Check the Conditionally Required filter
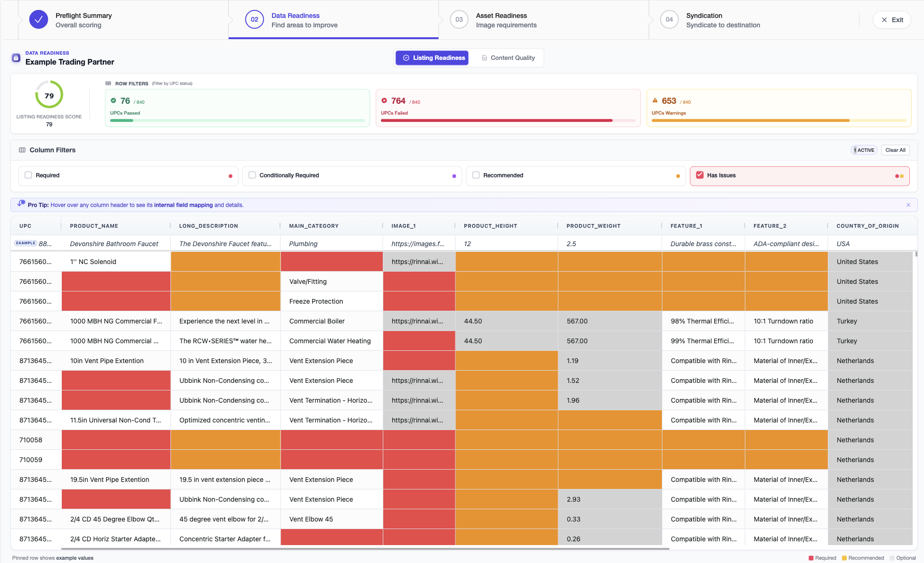 252,175
